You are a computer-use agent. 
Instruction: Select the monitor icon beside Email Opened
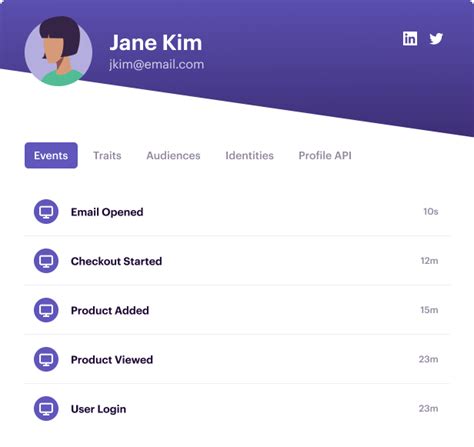tap(46, 212)
